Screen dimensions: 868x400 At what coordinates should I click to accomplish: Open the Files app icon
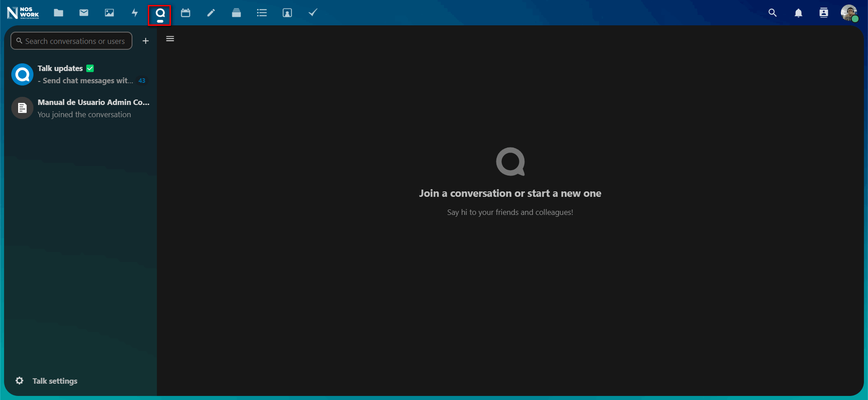click(x=58, y=13)
